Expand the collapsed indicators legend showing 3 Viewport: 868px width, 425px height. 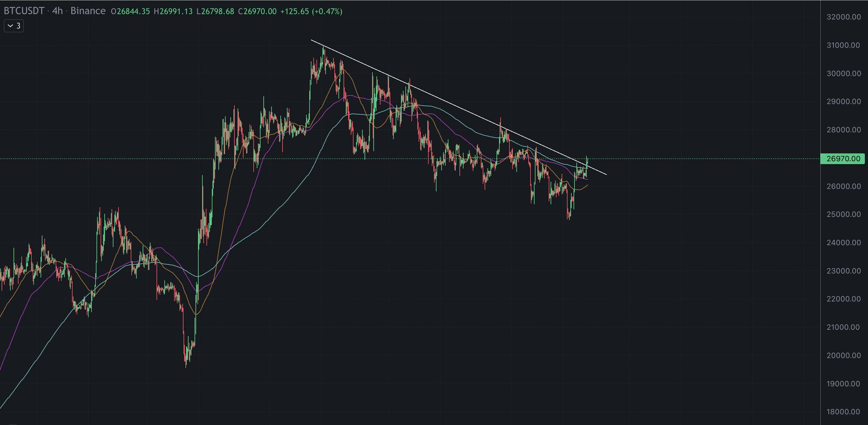[x=14, y=26]
